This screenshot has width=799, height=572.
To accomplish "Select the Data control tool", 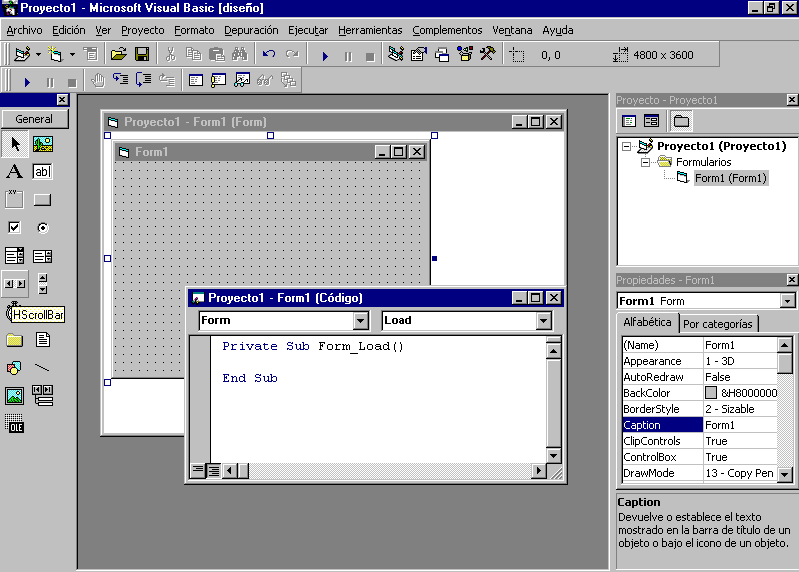I will 43,396.
